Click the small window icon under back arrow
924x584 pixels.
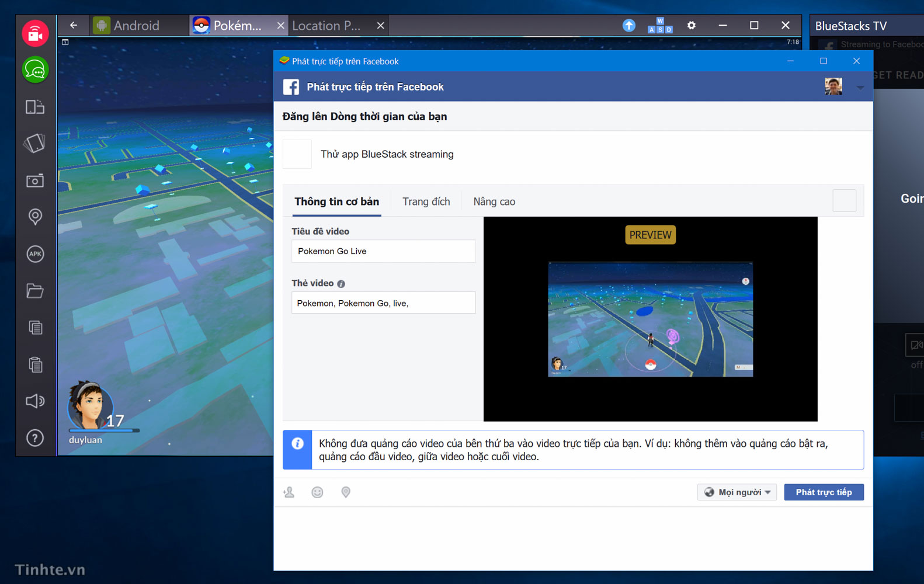pos(65,42)
